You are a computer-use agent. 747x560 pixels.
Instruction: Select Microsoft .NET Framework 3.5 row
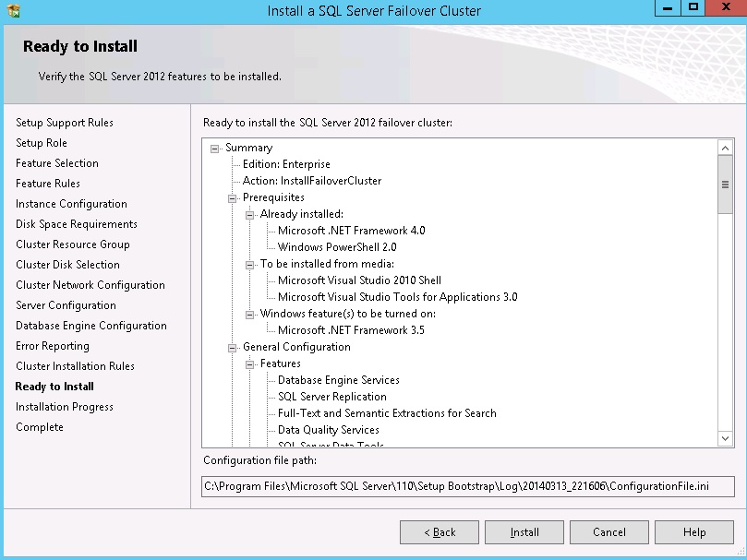pos(351,330)
